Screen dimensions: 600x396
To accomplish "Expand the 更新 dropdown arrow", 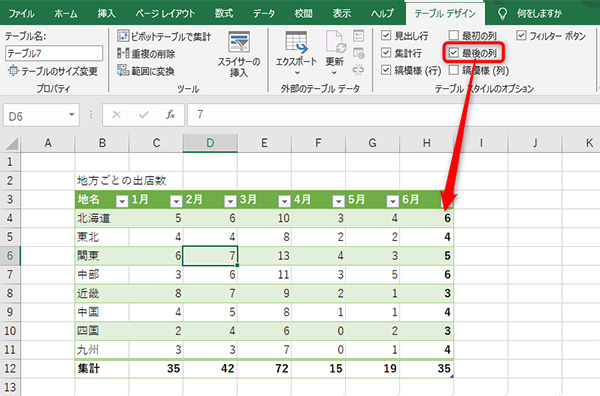I will click(x=334, y=73).
